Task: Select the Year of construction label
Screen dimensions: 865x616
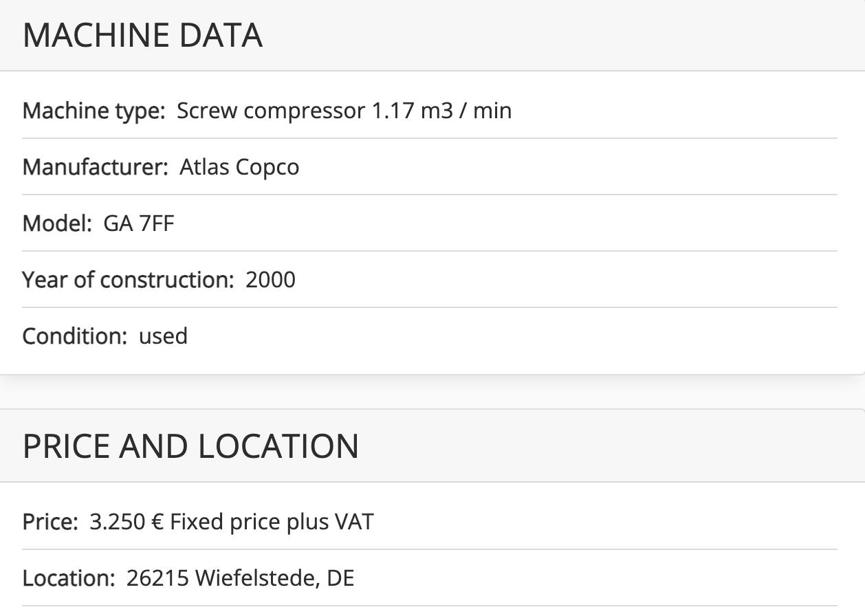Action: point(129,280)
